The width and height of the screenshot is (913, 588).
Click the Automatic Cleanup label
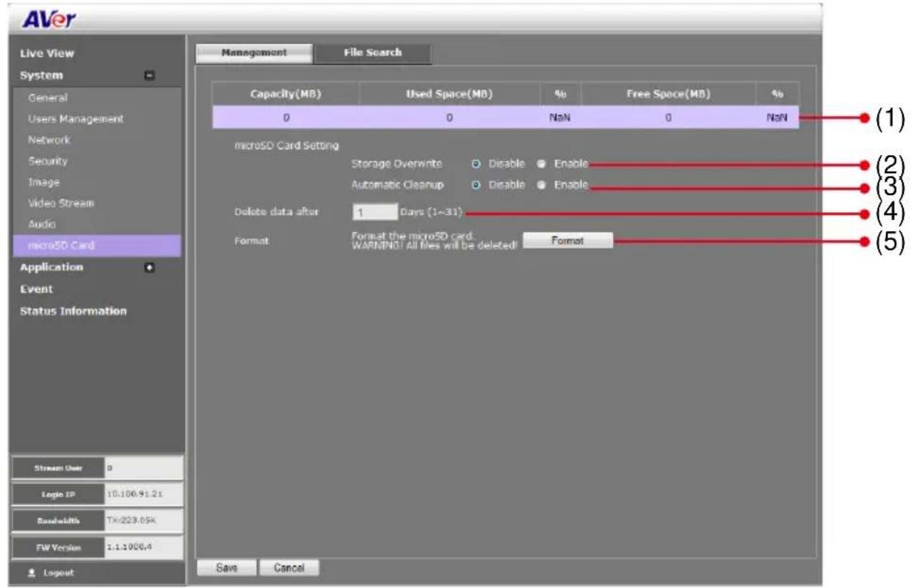point(397,185)
